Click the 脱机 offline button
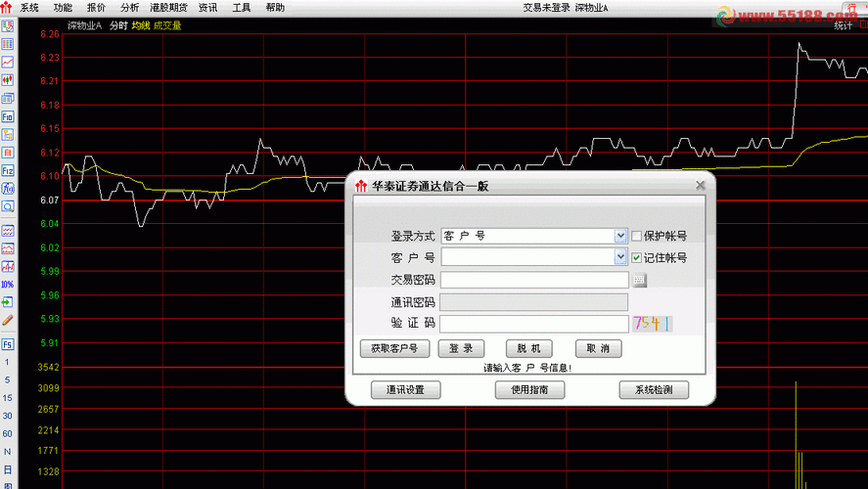The height and width of the screenshot is (489, 868). pos(528,348)
